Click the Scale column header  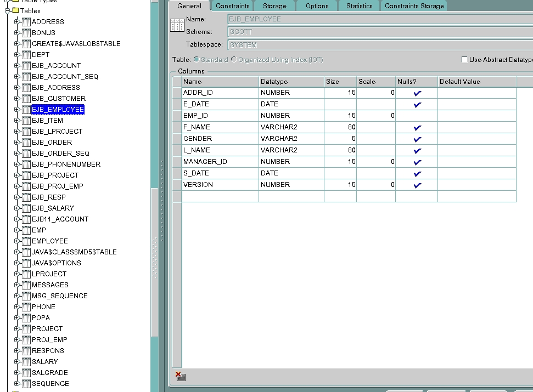pos(376,82)
